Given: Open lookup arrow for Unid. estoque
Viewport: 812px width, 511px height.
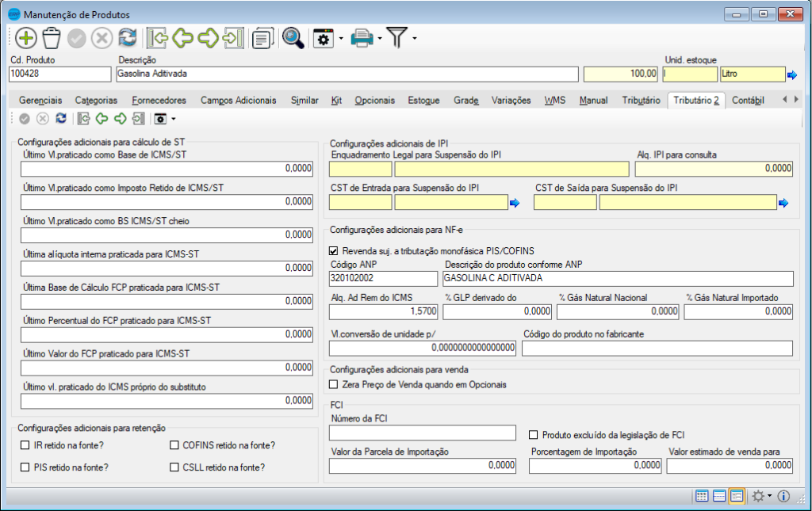Looking at the screenshot, I should click(792, 74).
